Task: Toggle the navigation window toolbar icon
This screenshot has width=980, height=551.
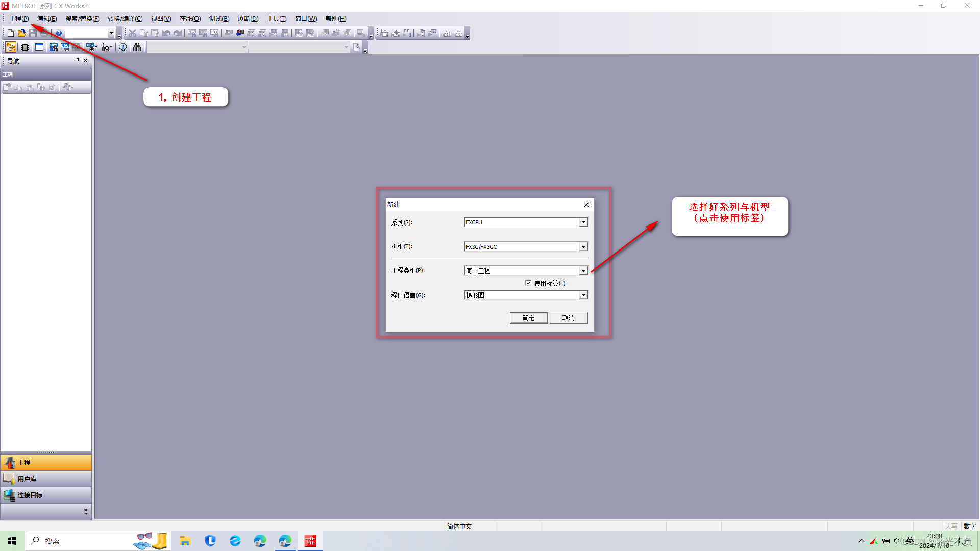Action: point(11,47)
